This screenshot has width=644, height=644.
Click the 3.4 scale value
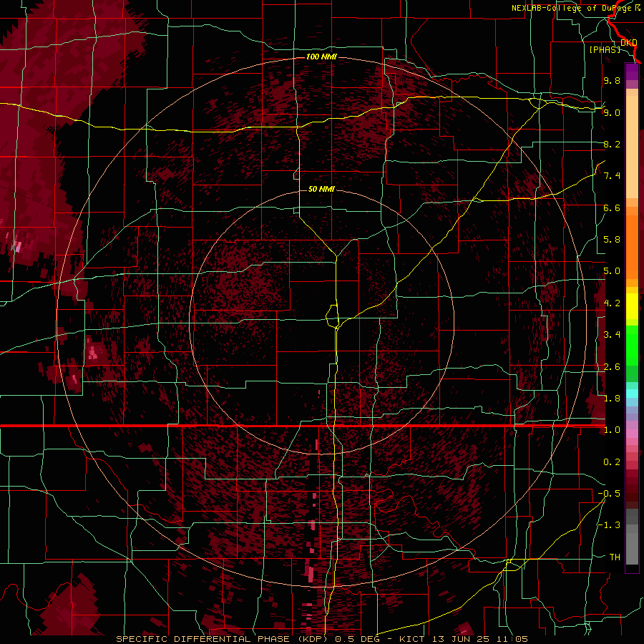pos(612,335)
